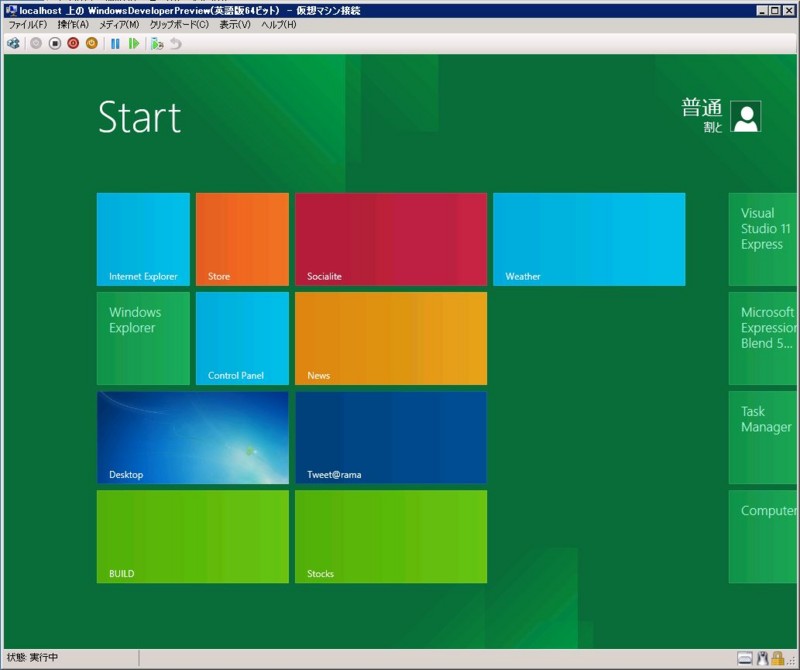This screenshot has height=670, width=800.
Task: Click the Start heading text
Action: point(139,117)
